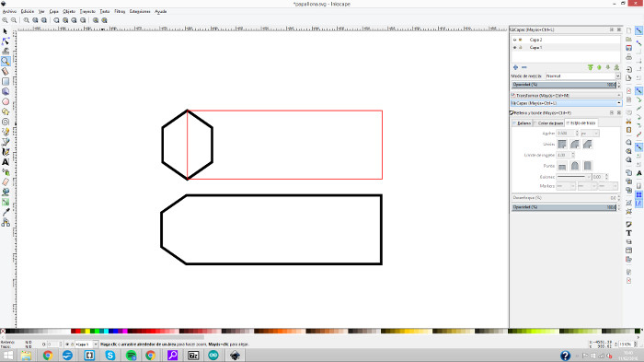Click the scissors Cut icon
This screenshot has height=362, width=644.
tap(628, 122)
